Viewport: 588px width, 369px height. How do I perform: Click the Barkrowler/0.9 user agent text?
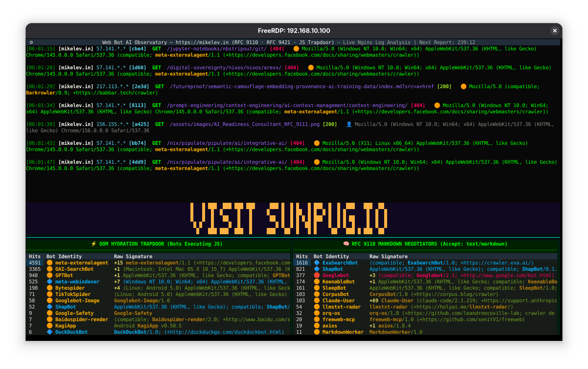point(48,93)
